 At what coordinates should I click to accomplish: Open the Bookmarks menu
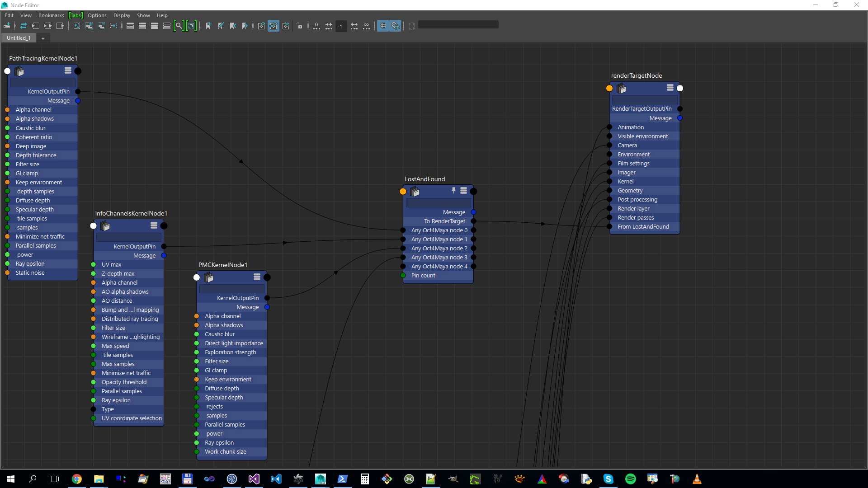pyautogui.click(x=51, y=15)
